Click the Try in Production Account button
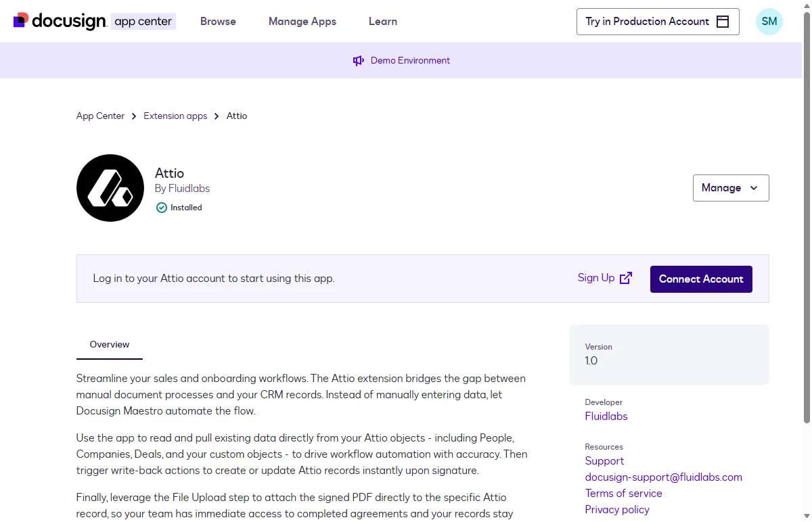This screenshot has width=812, height=522. tap(658, 22)
